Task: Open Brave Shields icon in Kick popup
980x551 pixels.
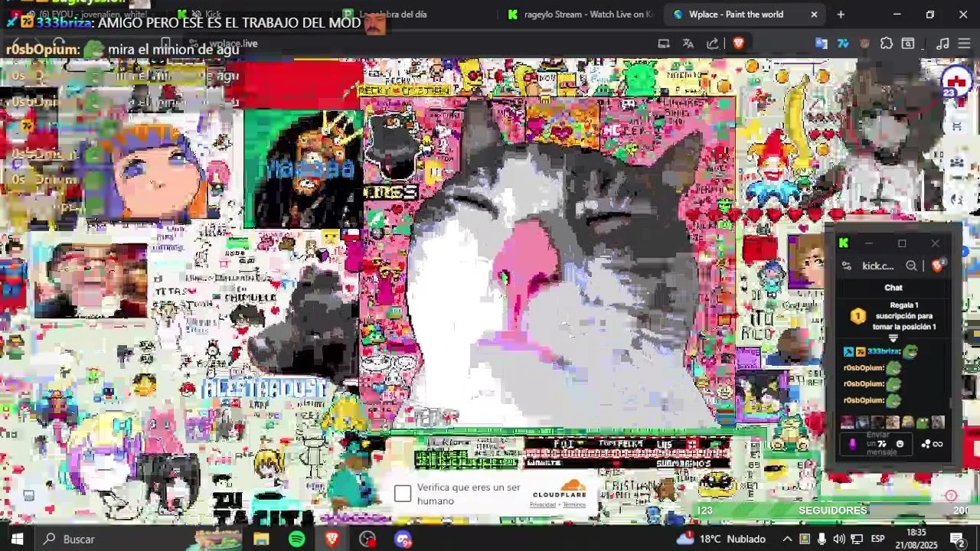Action: [x=937, y=266]
